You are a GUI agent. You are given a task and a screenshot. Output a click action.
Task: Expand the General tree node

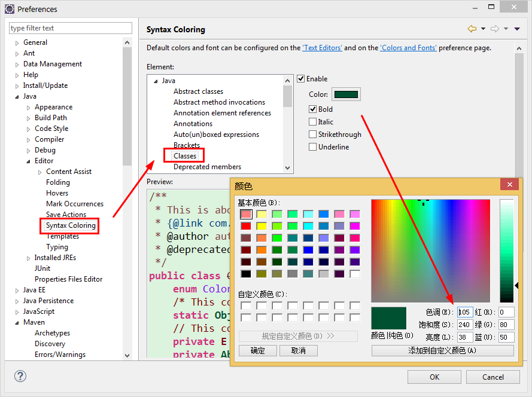point(17,43)
